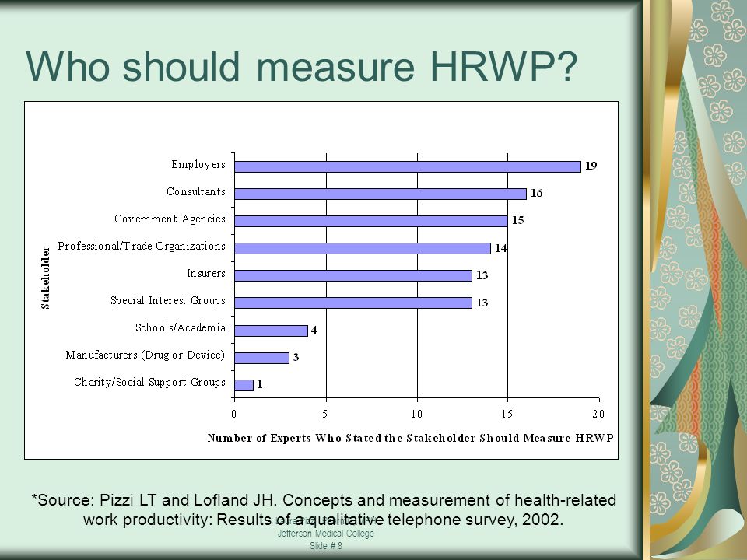This screenshot has height=560, width=747.
Task: Click x-axis tick label '20'
Action: coord(598,414)
